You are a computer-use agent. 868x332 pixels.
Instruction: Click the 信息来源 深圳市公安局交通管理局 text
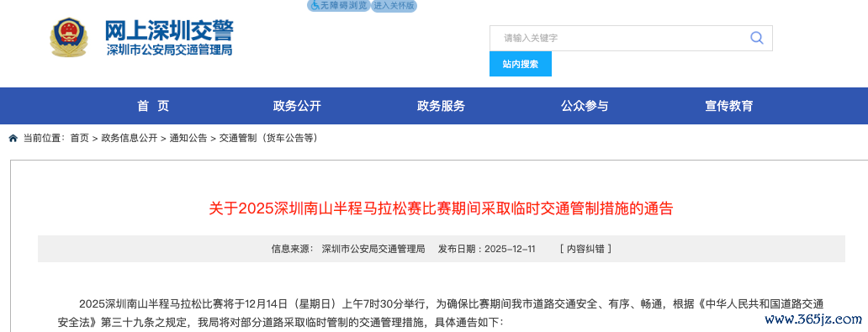tap(348, 249)
